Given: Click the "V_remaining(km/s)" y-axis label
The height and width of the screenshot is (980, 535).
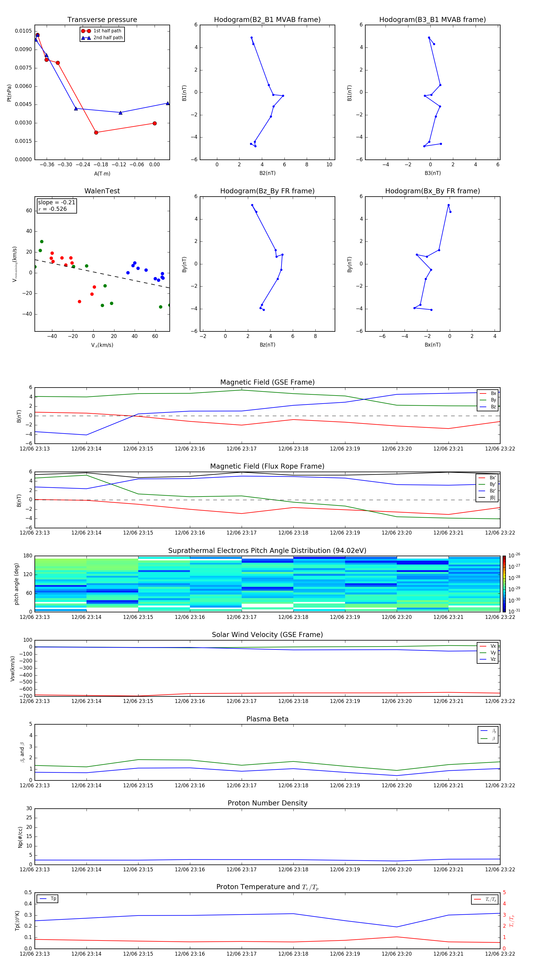Looking at the screenshot, I should click(15, 264).
